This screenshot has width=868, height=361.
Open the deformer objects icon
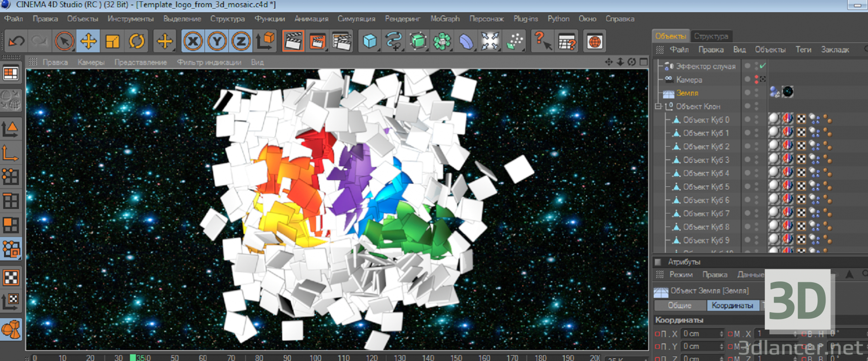[x=466, y=42]
